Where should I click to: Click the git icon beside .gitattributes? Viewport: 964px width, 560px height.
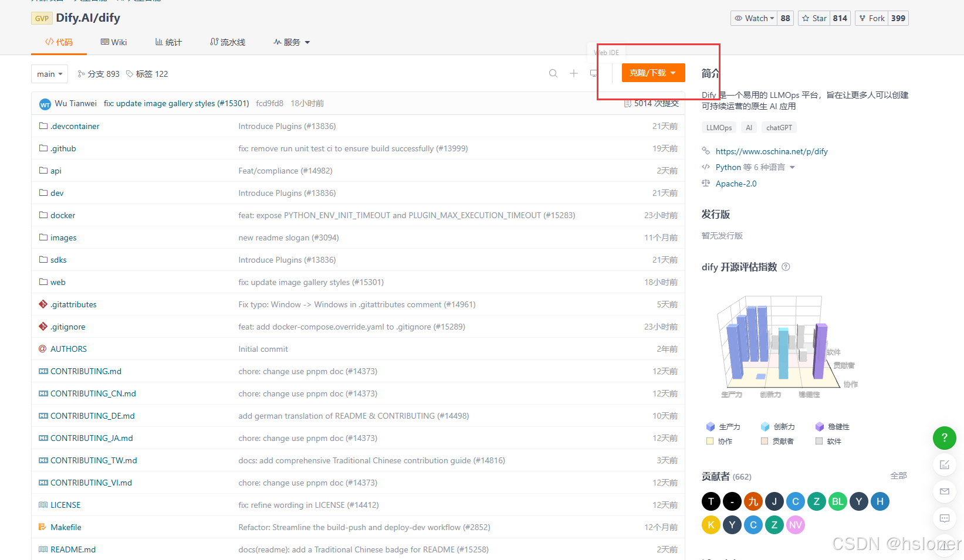click(43, 304)
